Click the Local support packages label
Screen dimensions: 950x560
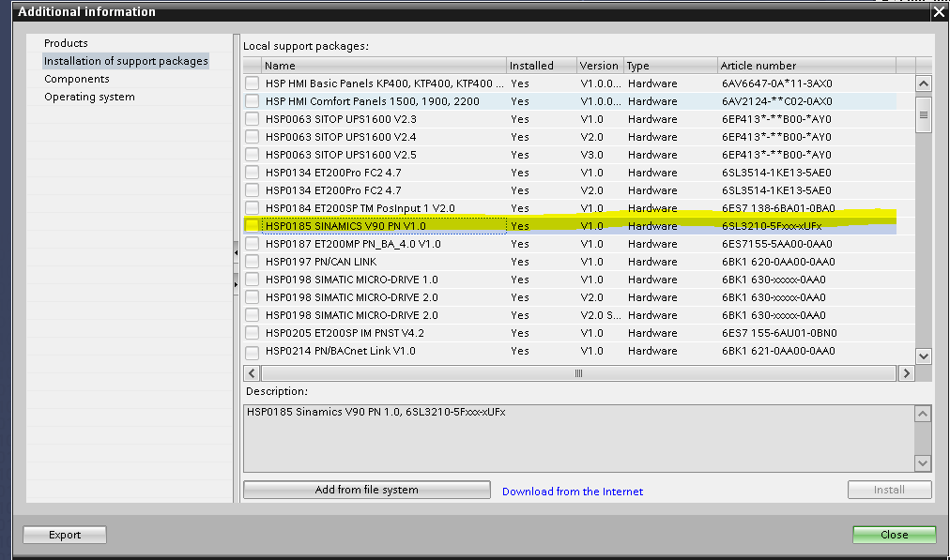306,46
